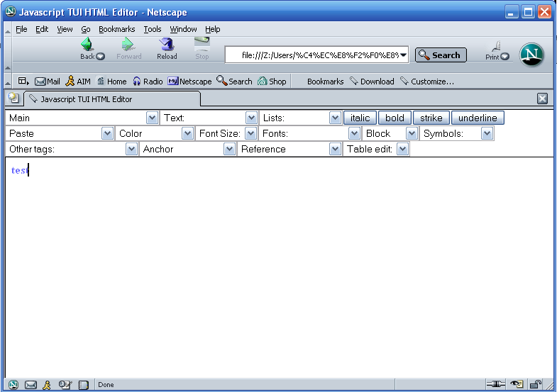Open the Symbols: dropdown
Screen dimensions: 557x392
click(x=487, y=133)
